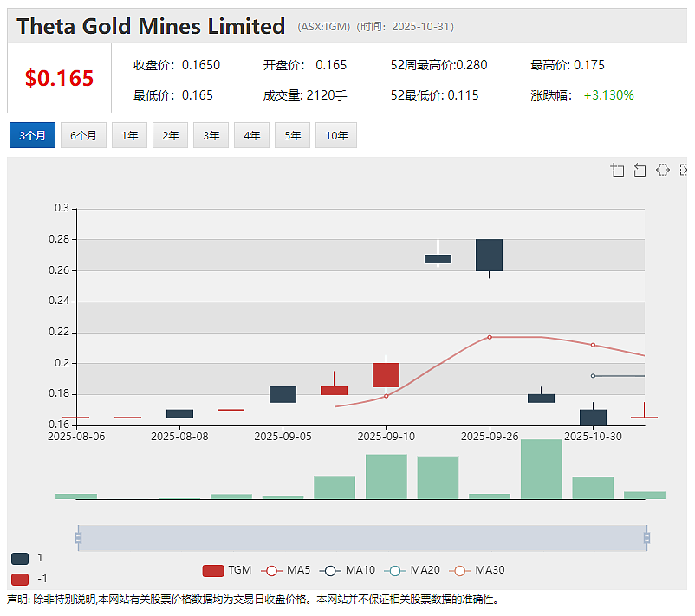Click the '0.3' price axis label
The width and height of the screenshot is (695, 616).
coord(62,208)
